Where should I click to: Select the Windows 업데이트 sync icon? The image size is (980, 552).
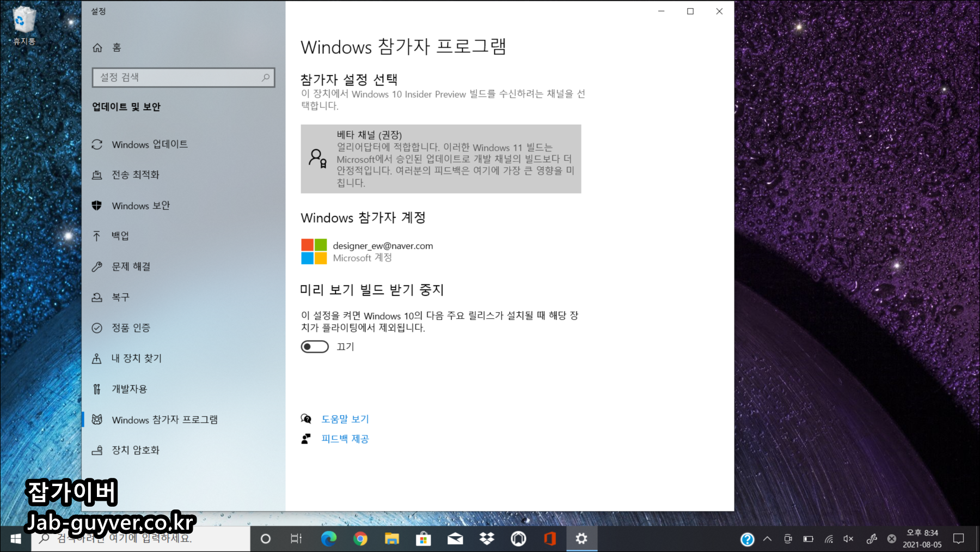(x=97, y=144)
